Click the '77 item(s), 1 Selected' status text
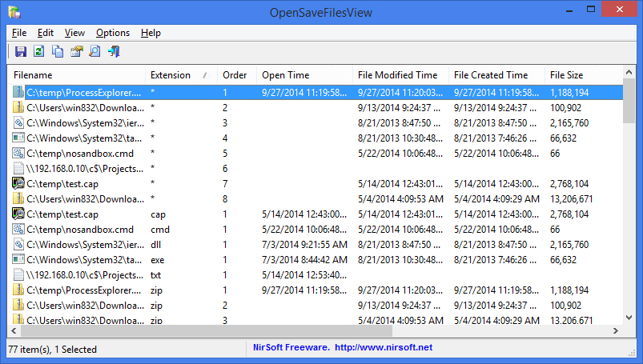This screenshot has width=643, height=364. click(x=53, y=350)
